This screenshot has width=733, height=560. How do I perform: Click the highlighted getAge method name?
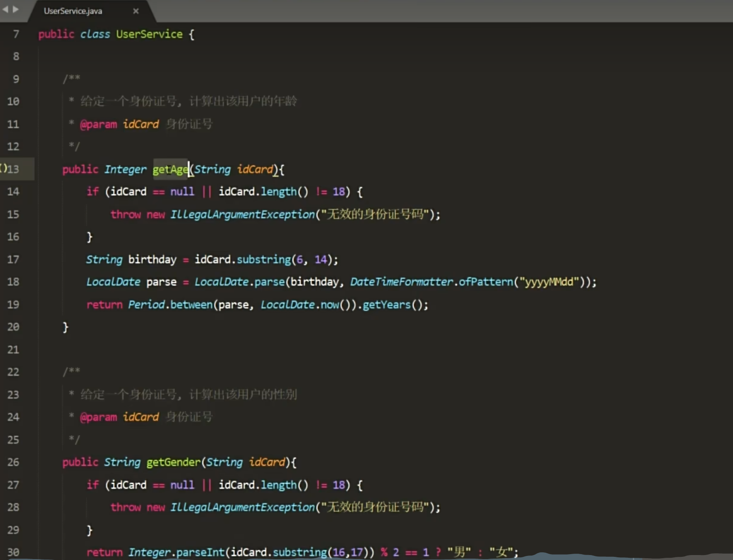pyautogui.click(x=170, y=170)
